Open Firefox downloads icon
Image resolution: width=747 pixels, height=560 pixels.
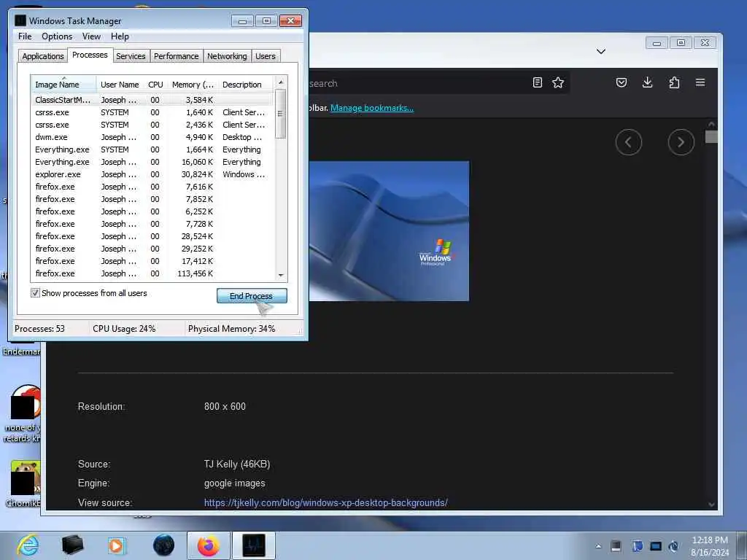pos(648,82)
